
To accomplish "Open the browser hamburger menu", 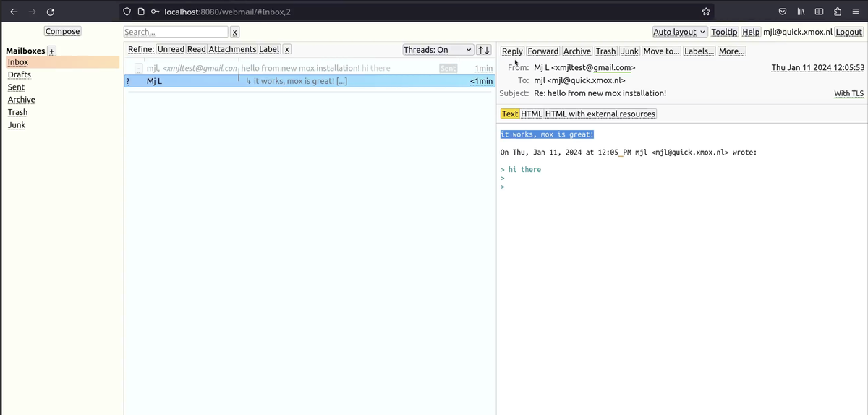I will pyautogui.click(x=856, y=12).
